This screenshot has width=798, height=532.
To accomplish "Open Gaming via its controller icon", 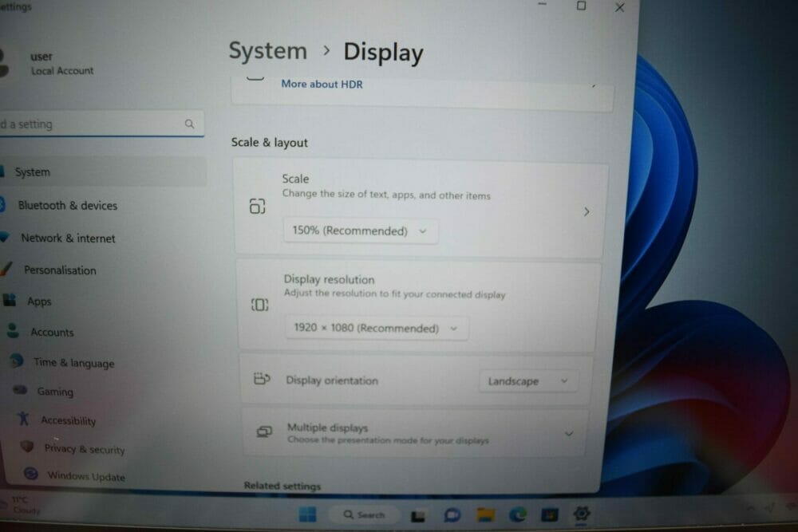I will click(21, 390).
